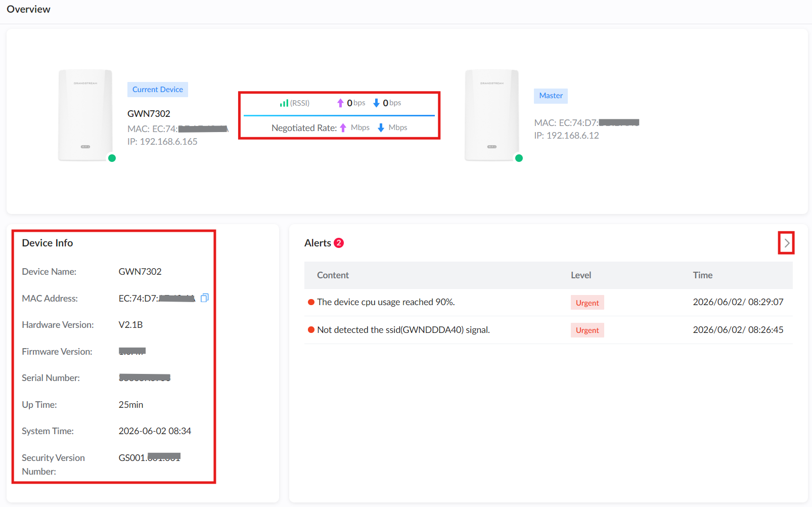Click the Device Name value GWN7302 in Device Info
The image size is (812, 507).
(140, 272)
